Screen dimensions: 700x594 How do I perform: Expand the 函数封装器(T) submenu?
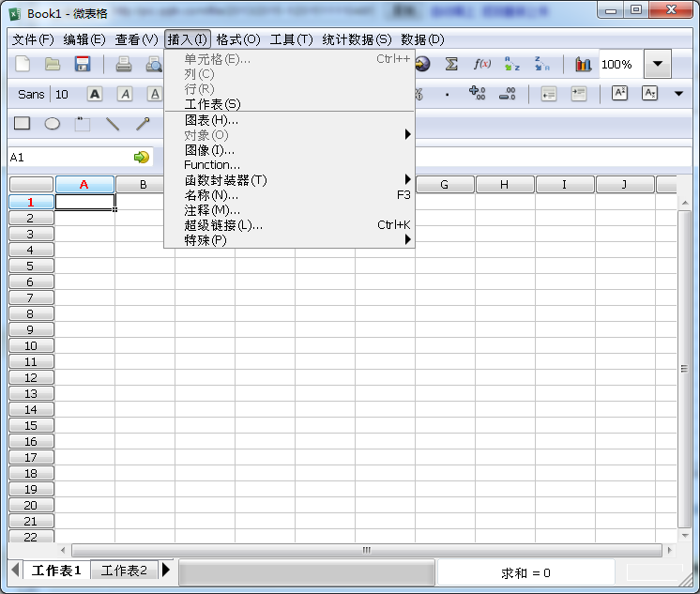(x=225, y=180)
